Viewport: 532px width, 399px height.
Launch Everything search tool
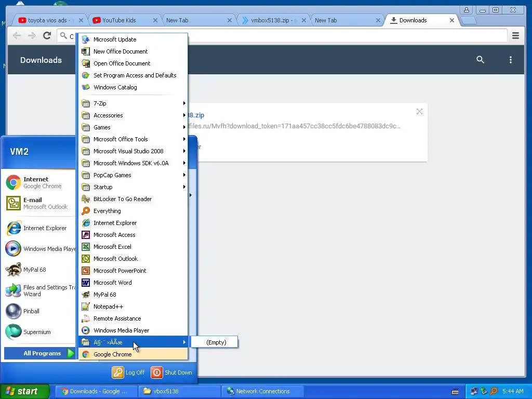(x=133, y=211)
